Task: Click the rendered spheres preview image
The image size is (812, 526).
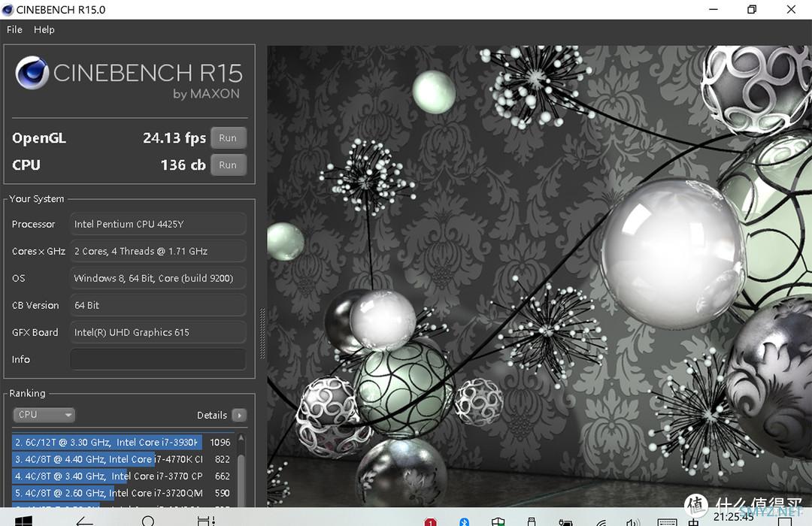Action: pyautogui.click(x=539, y=276)
